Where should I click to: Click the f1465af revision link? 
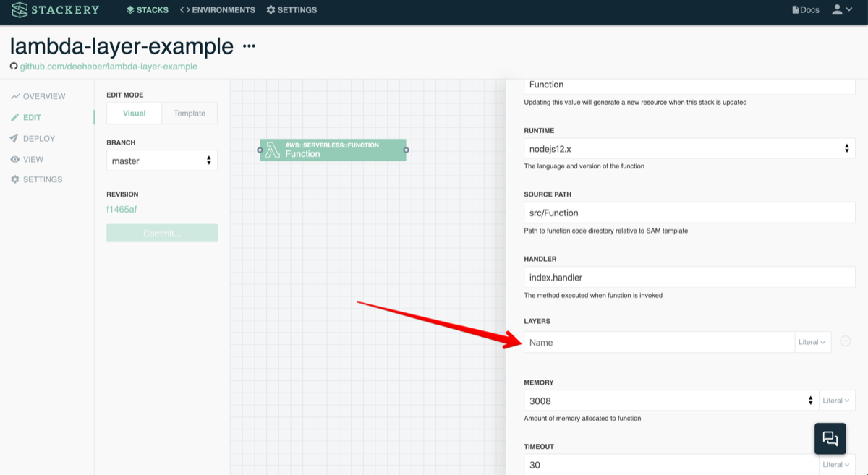122,210
